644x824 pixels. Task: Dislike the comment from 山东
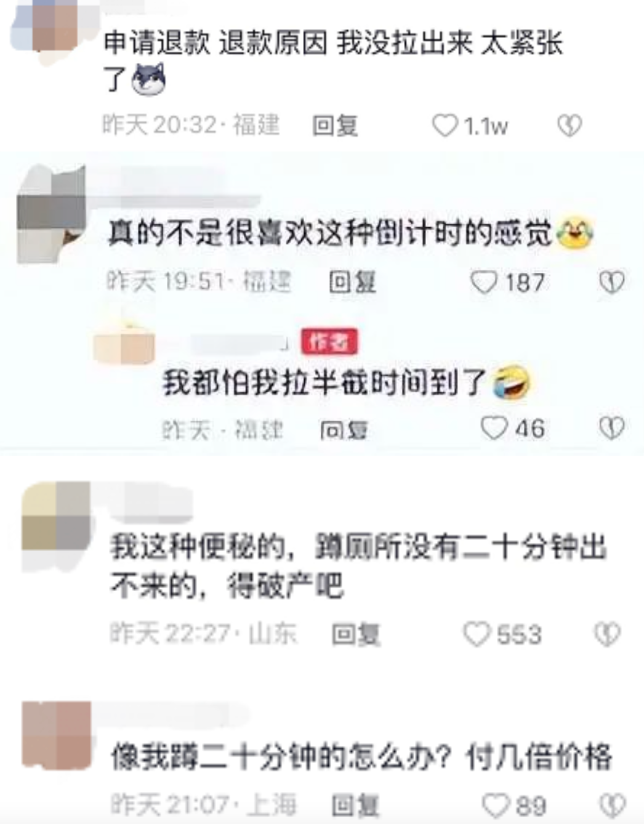[607, 634]
